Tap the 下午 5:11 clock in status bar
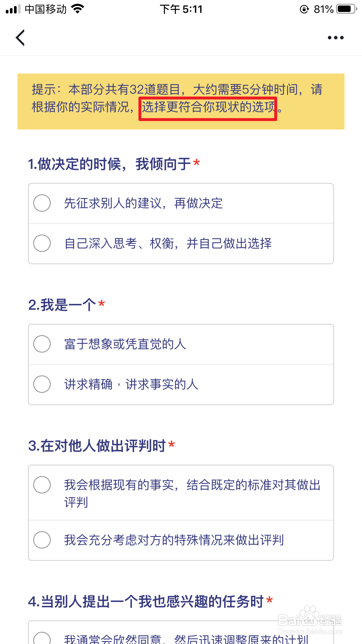 click(x=181, y=9)
